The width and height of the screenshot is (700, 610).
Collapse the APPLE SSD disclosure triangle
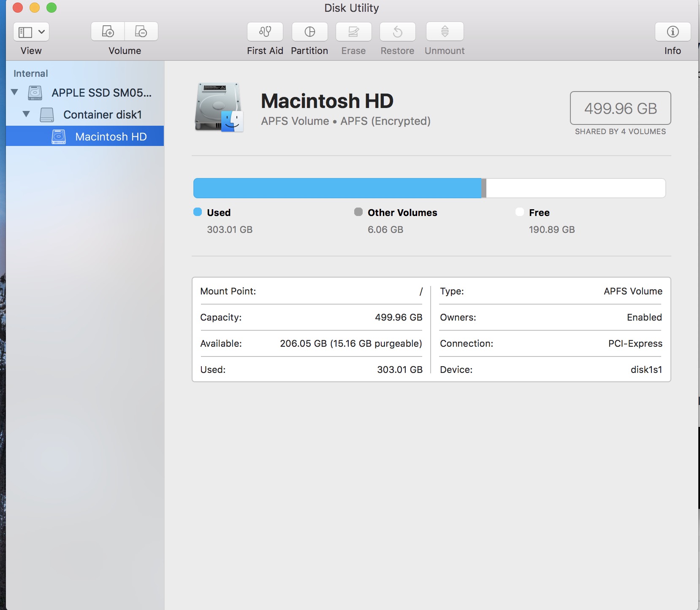(x=15, y=92)
